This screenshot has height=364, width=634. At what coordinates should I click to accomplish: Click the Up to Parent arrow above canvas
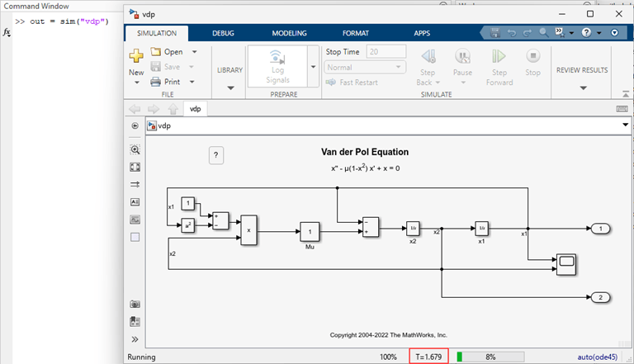click(x=173, y=109)
